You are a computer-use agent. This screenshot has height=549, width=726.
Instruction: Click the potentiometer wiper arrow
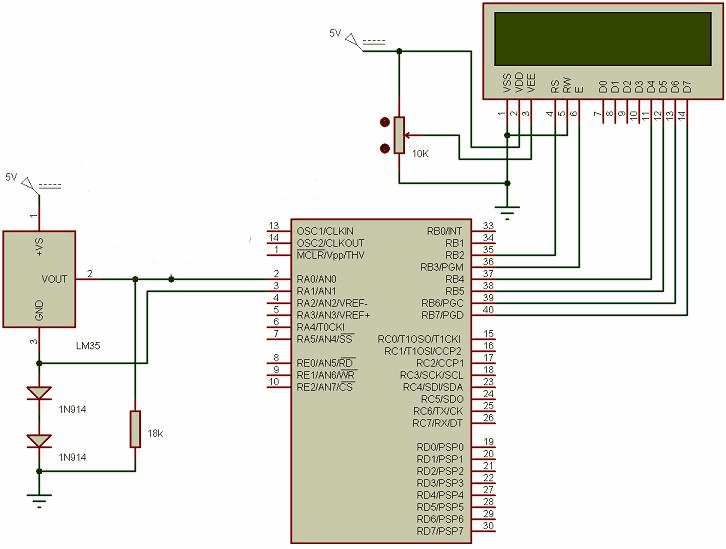[412, 135]
